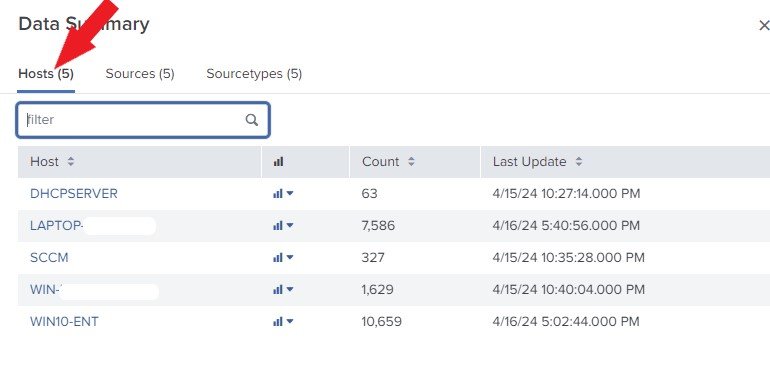Image resolution: width=770 pixels, height=377 pixels.
Task: Expand dropdown arrow in WIN- redacted row
Action: 290,290
